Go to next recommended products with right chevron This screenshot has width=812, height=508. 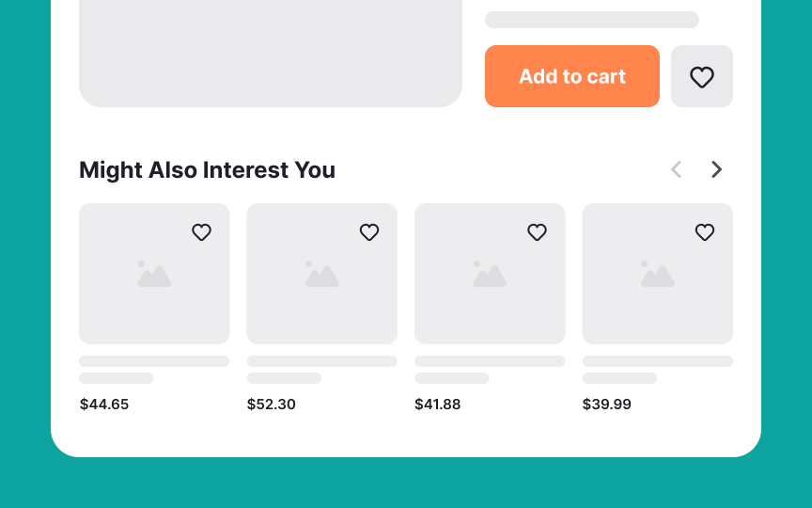[716, 169]
